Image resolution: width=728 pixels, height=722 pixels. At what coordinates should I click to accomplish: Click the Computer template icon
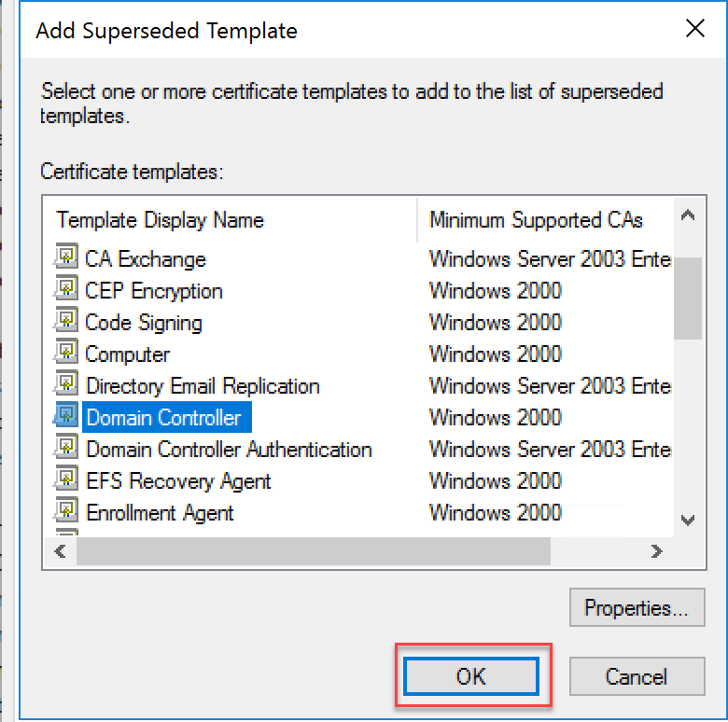click(66, 354)
